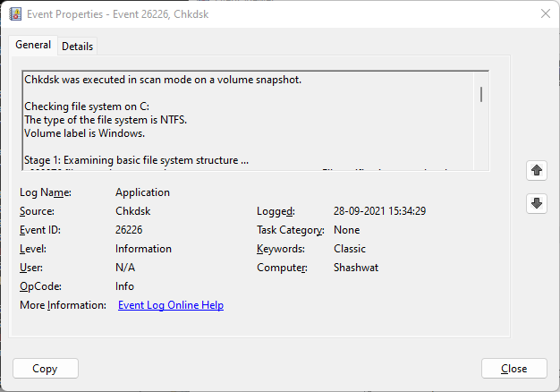
Task: Click the OpCode value Info
Action: click(124, 286)
